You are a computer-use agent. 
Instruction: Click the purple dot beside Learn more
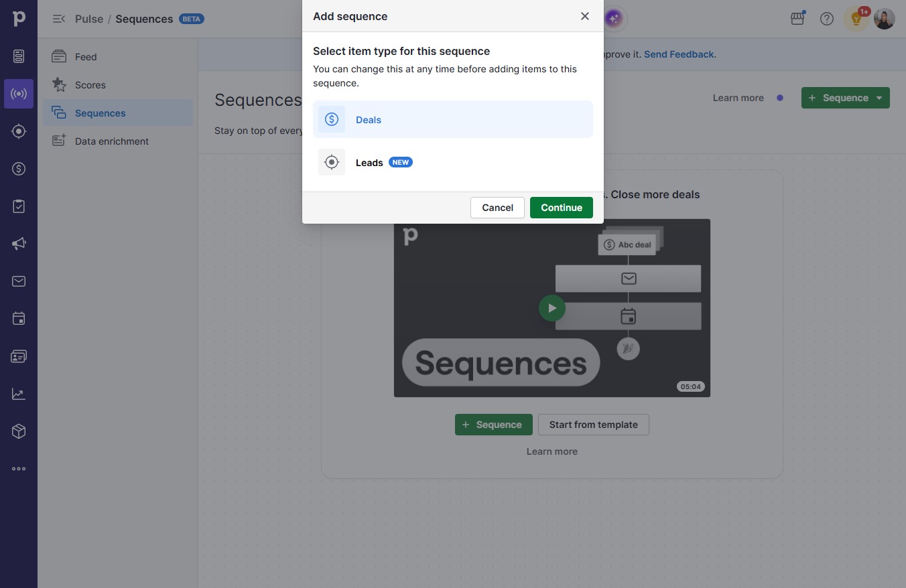[780, 98]
